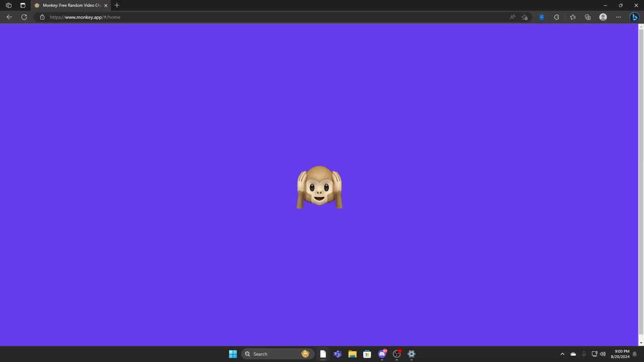This screenshot has width=644, height=362.
Task: Select the Monkey: Free Random Video Chat tab
Action: 70,5
